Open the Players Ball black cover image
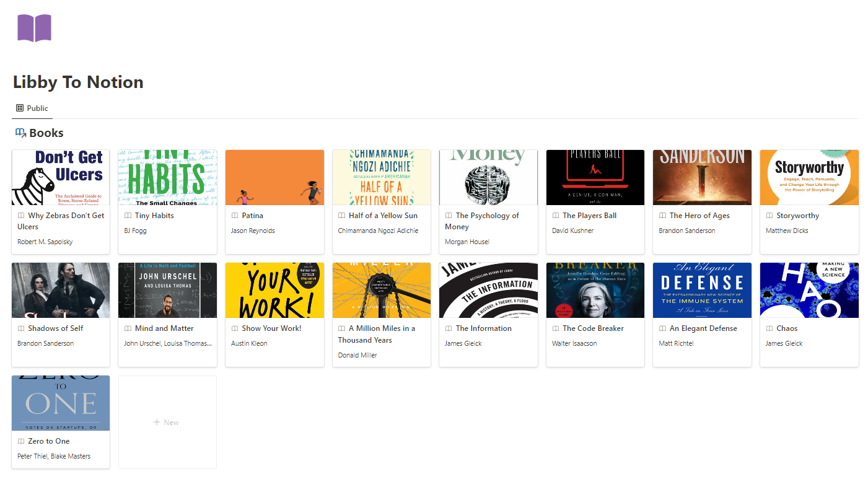Screen dimensions: 868x479 (595, 177)
